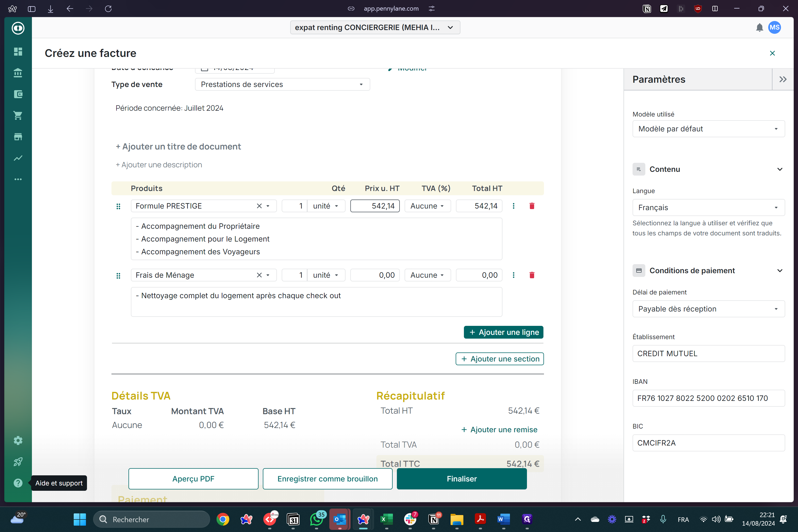Open the Modèle utilisé dropdown
The width and height of the screenshot is (798, 532).
click(x=708, y=129)
